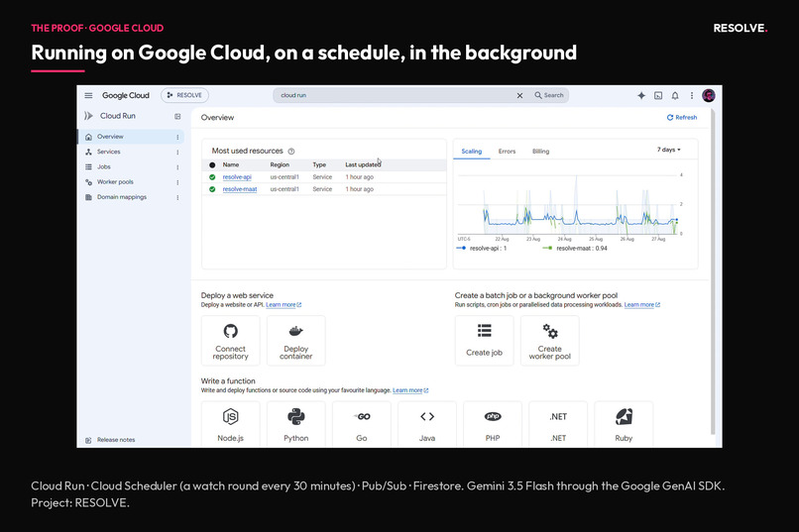
Task: Choose the Java function card
Action: [427, 425]
